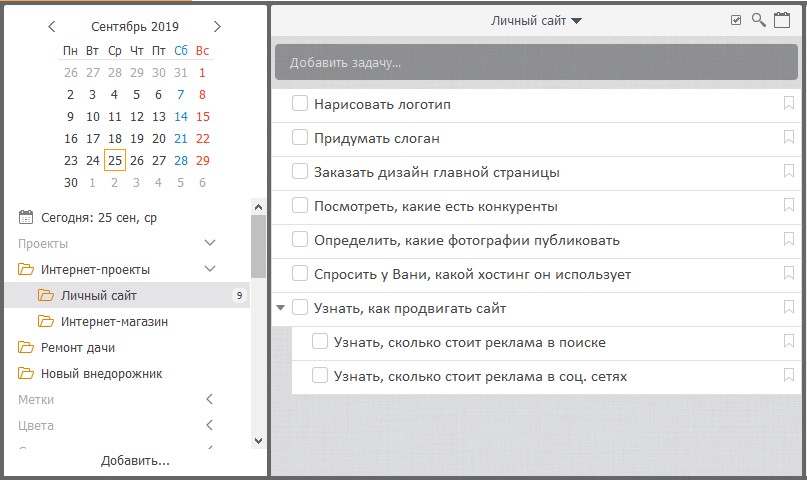Click sidebar scrollbar up arrow
Viewport: 807px width, 480px height.
[258, 207]
